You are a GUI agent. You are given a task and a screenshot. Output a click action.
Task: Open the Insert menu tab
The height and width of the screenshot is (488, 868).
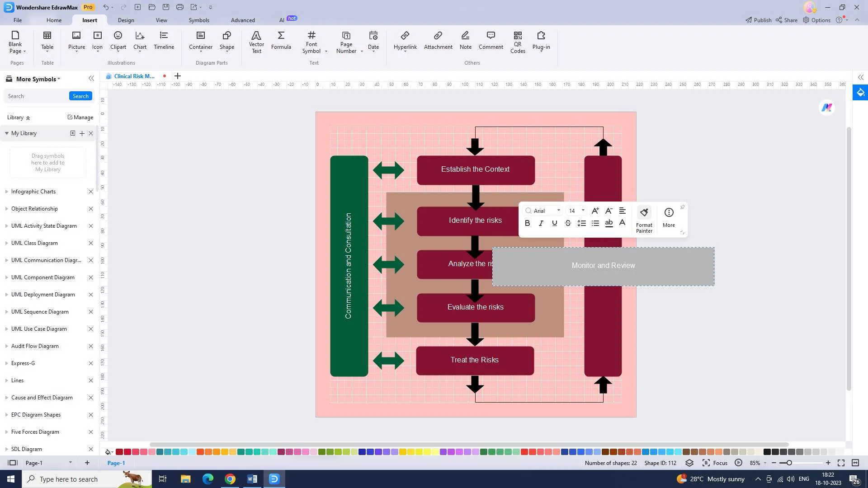click(90, 20)
